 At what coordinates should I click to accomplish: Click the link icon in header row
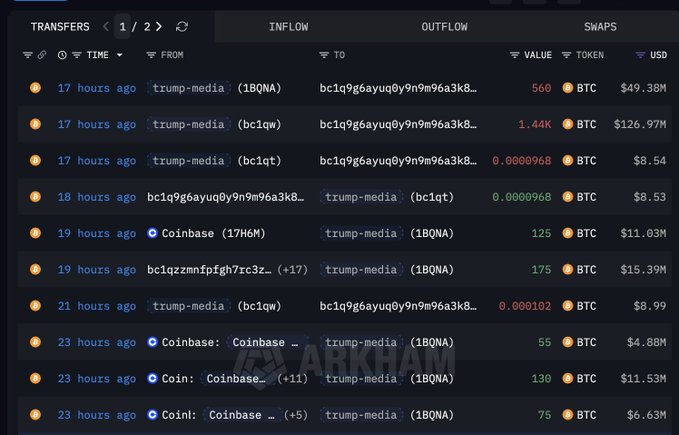click(x=41, y=55)
